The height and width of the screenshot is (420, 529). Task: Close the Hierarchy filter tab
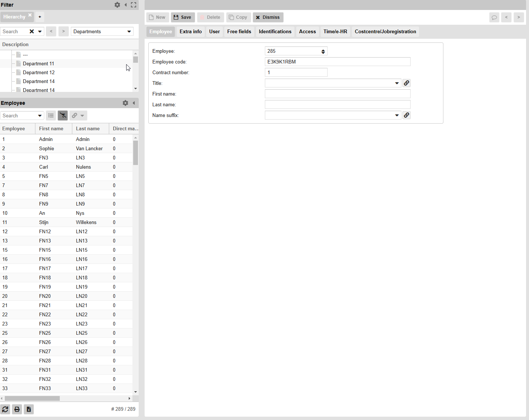30,15
